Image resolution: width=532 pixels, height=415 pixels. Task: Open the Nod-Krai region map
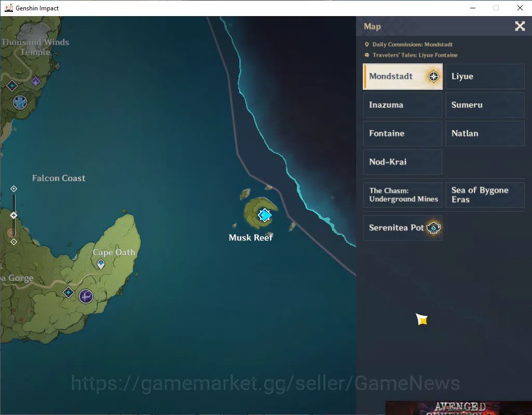click(x=403, y=162)
